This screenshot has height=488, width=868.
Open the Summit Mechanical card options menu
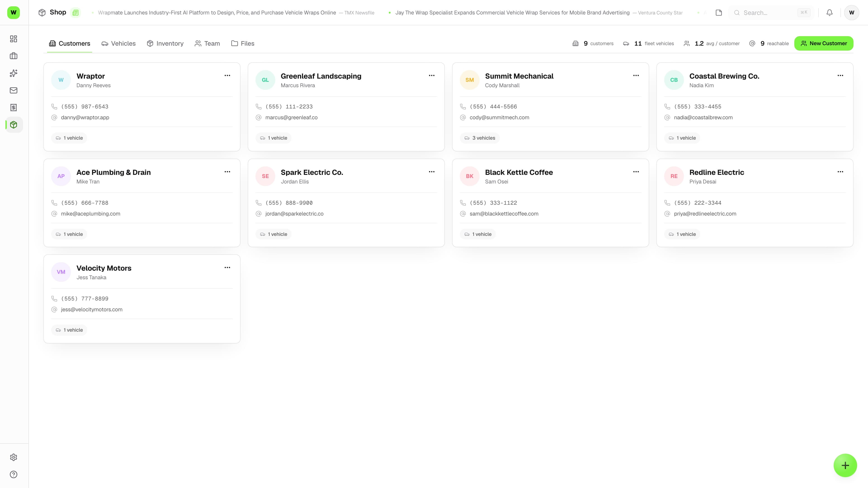(x=636, y=75)
